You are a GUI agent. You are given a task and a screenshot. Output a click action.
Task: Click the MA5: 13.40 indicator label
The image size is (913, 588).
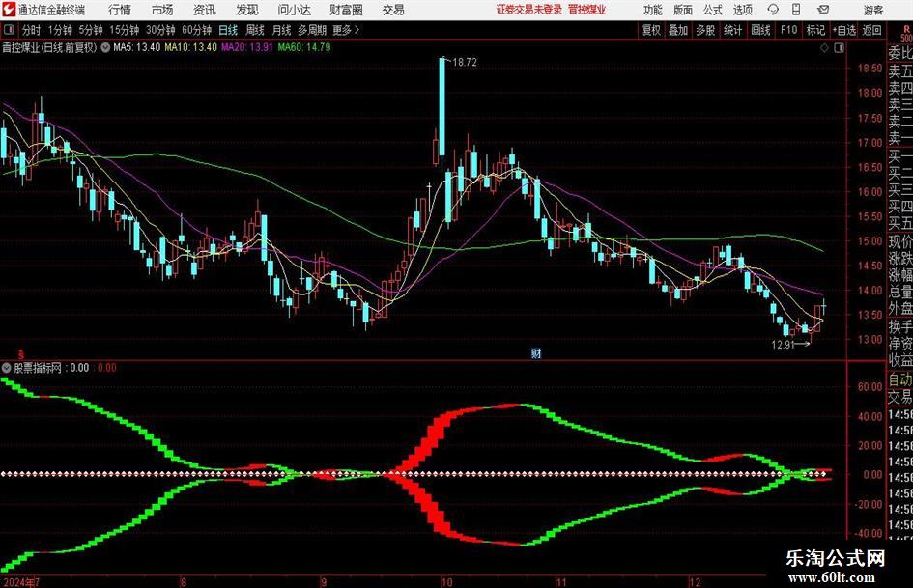point(137,47)
